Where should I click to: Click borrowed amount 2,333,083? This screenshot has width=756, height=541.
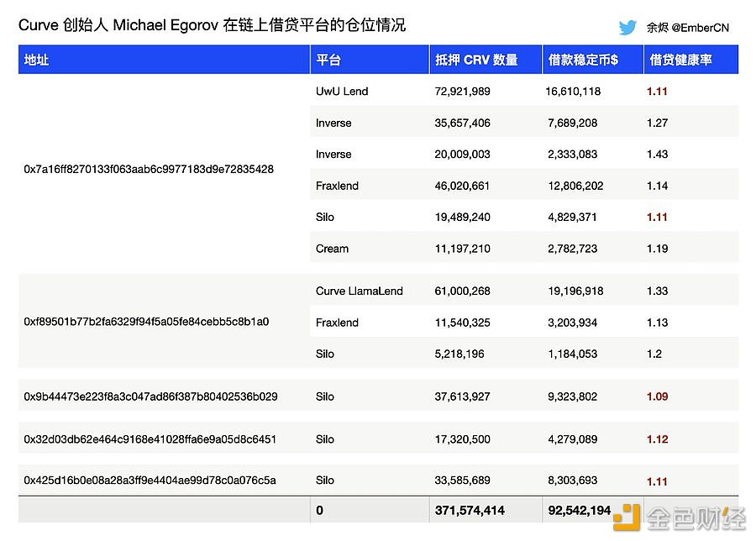(573, 155)
